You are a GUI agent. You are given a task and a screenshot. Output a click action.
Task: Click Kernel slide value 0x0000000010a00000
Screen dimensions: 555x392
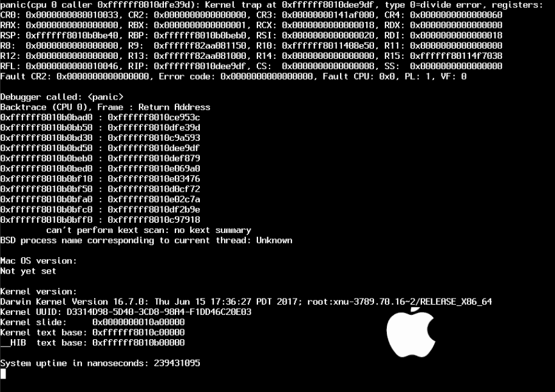click(x=138, y=322)
